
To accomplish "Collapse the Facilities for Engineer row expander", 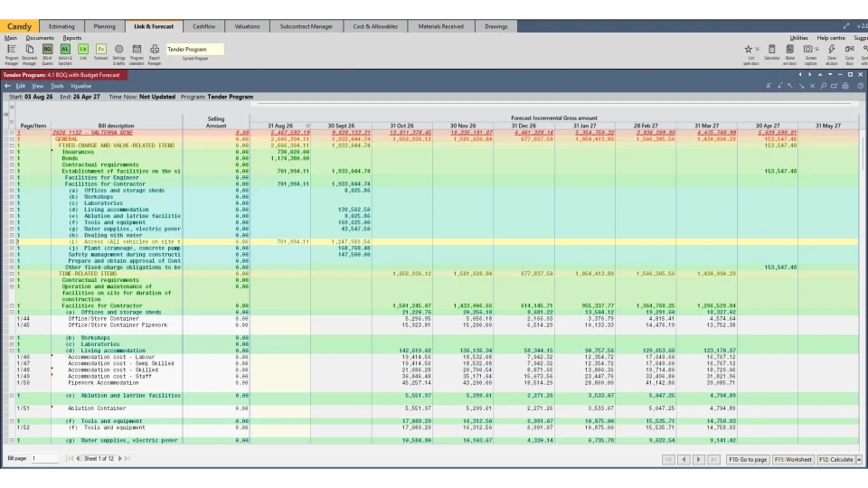I will click(x=12, y=178).
